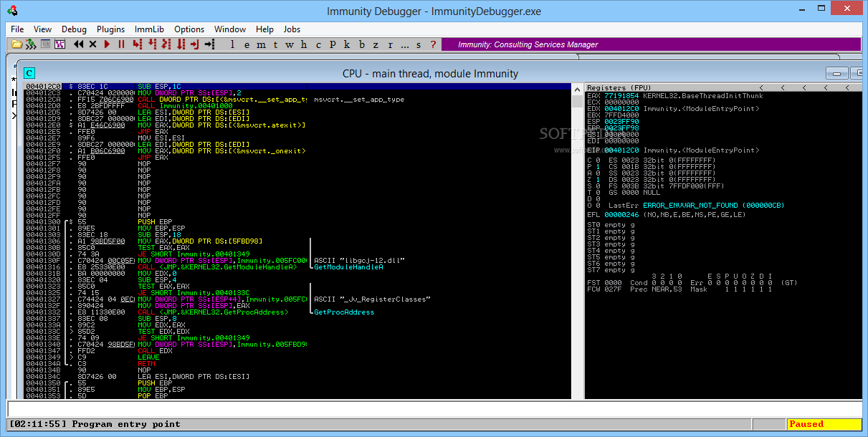Run the program with the play icon
Screen dimensions: 868x437
(x=107, y=44)
